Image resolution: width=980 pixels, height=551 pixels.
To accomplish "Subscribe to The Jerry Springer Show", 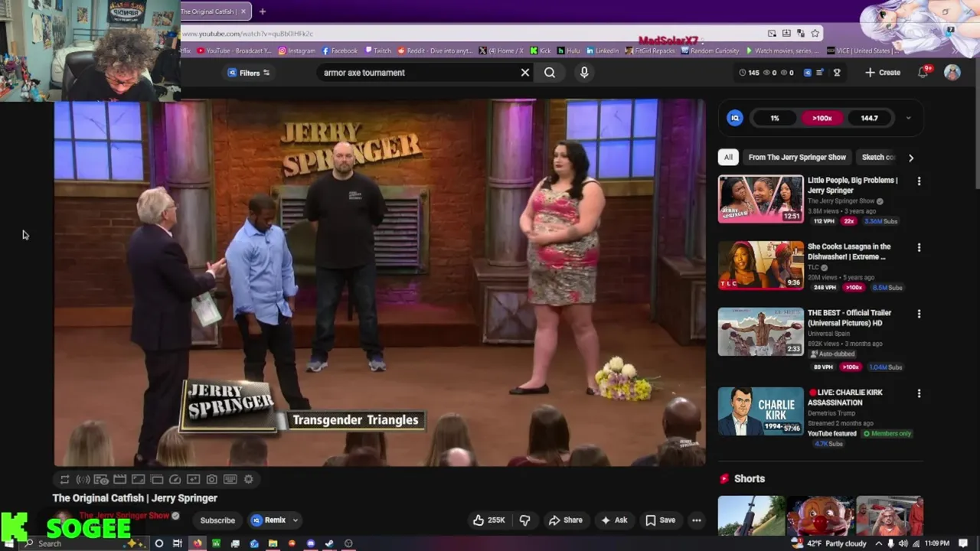I will [217, 520].
